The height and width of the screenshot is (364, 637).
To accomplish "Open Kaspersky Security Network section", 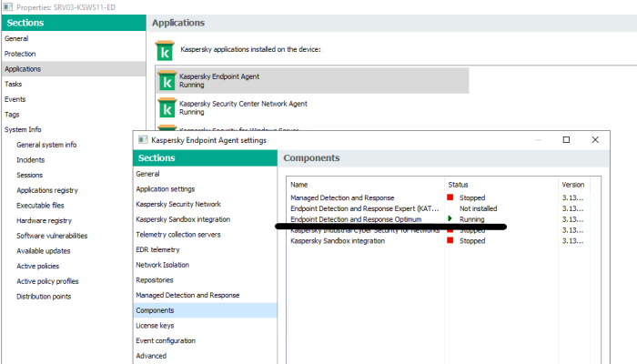I will point(205,204).
